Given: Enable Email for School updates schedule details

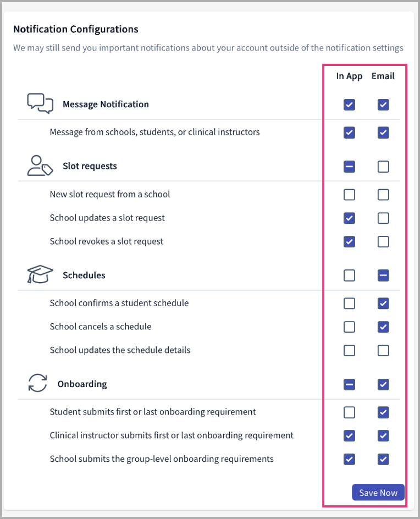Looking at the screenshot, I should [x=383, y=350].
